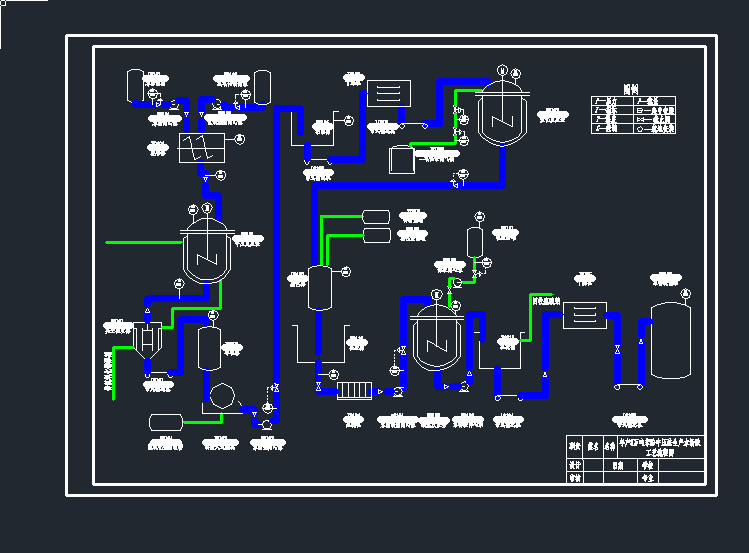Select the vertical tank at top-left corner
The image size is (749, 553).
pos(136,84)
